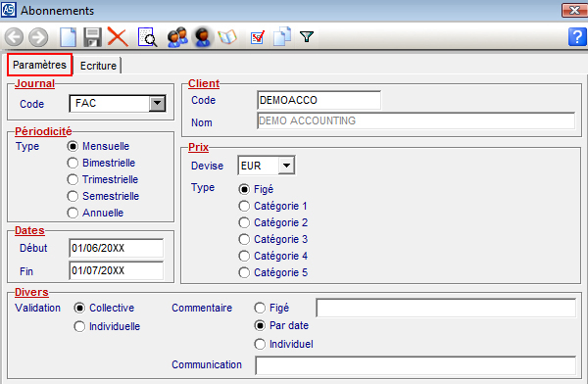588x384 pixels.
Task: Click the Client Code field DEMOACCO
Action: [x=318, y=100]
